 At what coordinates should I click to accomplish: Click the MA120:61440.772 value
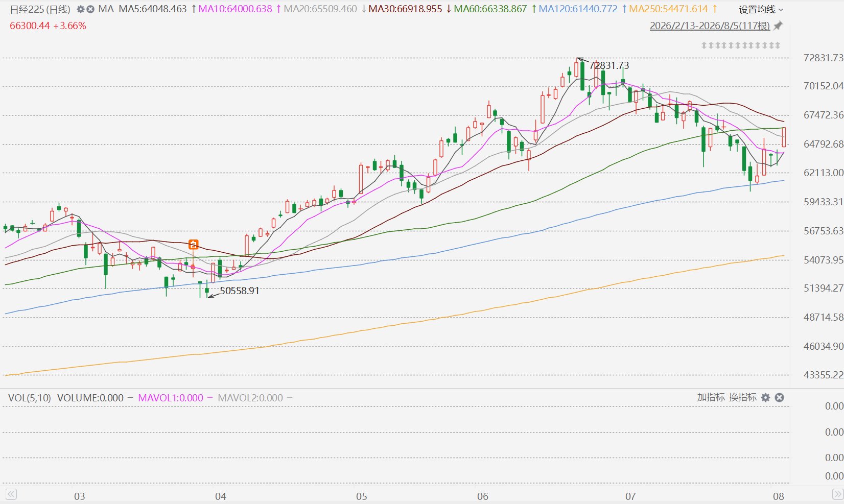click(578, 9)
